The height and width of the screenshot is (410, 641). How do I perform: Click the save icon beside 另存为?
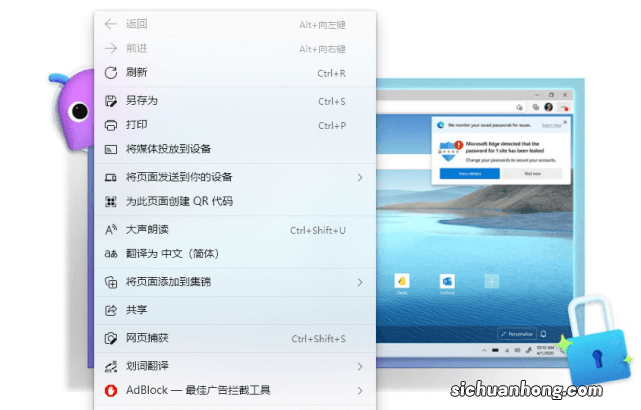tap(111, 101)
